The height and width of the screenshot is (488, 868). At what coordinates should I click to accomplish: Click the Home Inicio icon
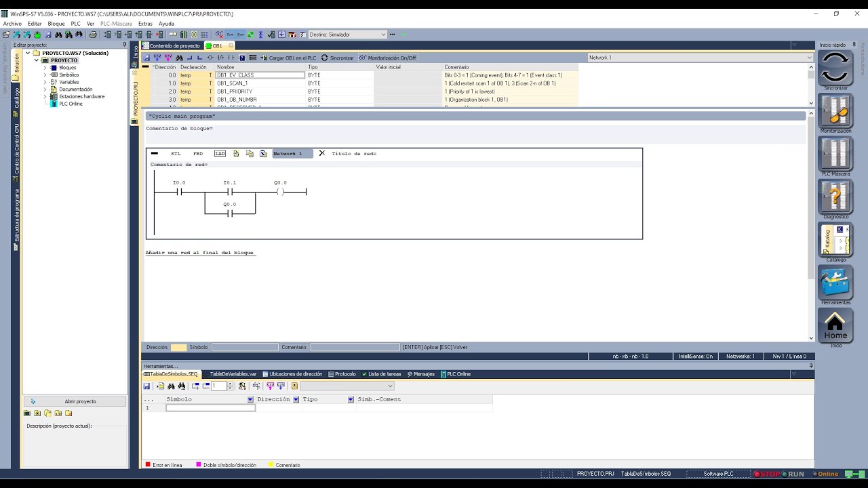(835, 325)
